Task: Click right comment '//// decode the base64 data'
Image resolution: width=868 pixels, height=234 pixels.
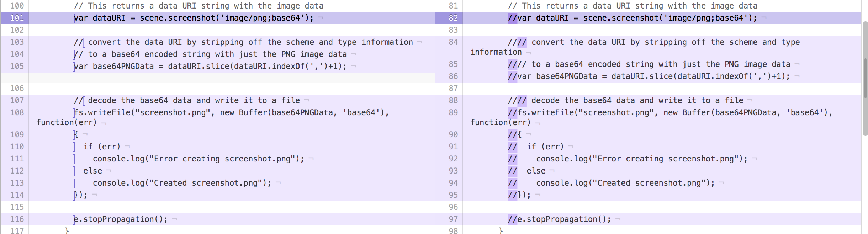Action: pyautogui.click(x=625, y=100)
